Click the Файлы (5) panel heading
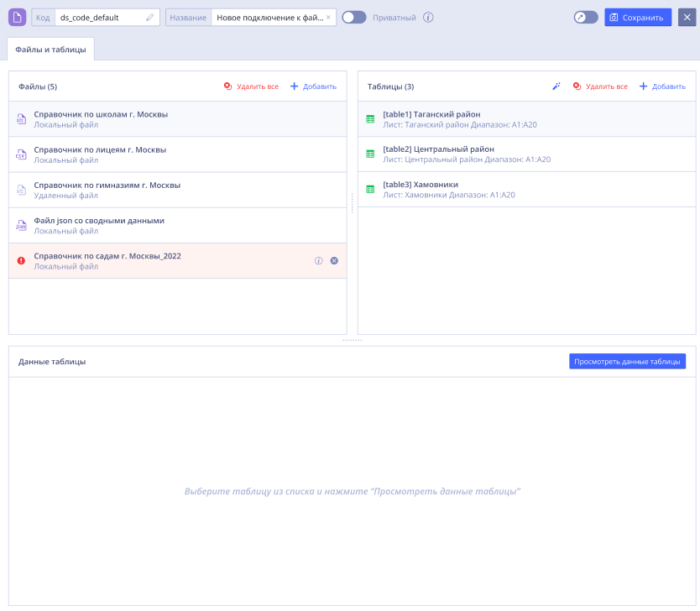The width and height of the screenshot is (700, 611). point(38,86)
